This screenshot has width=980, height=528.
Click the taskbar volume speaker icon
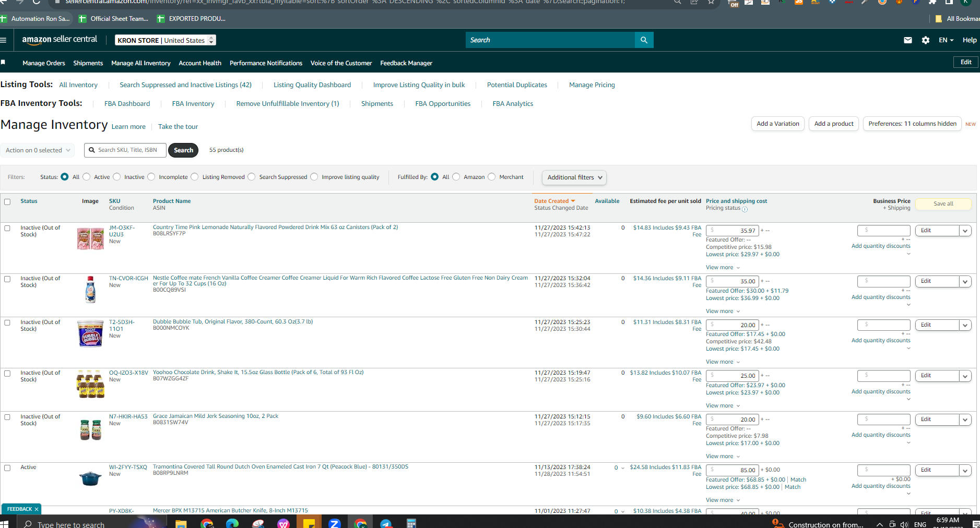tap(904, 524)
